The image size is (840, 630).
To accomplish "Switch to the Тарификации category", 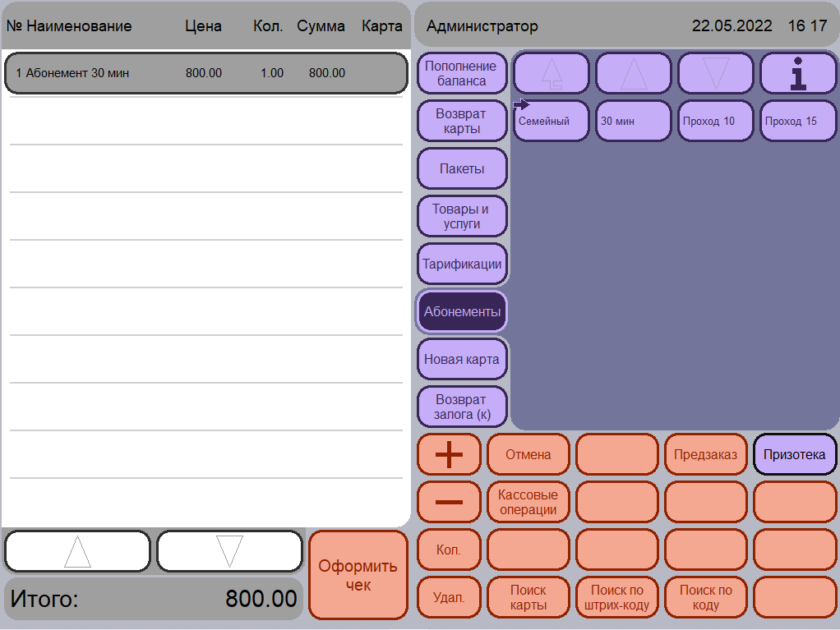I will click(462, 264).
